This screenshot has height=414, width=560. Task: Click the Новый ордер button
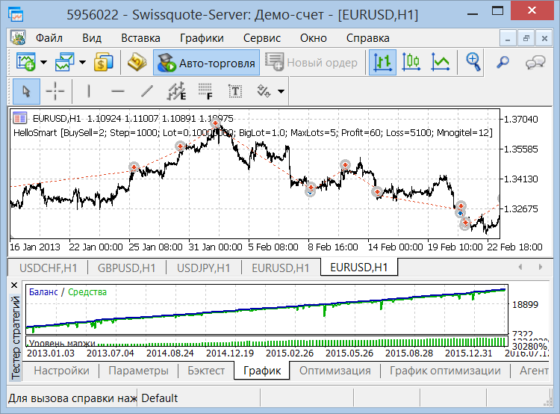point(311,63)
